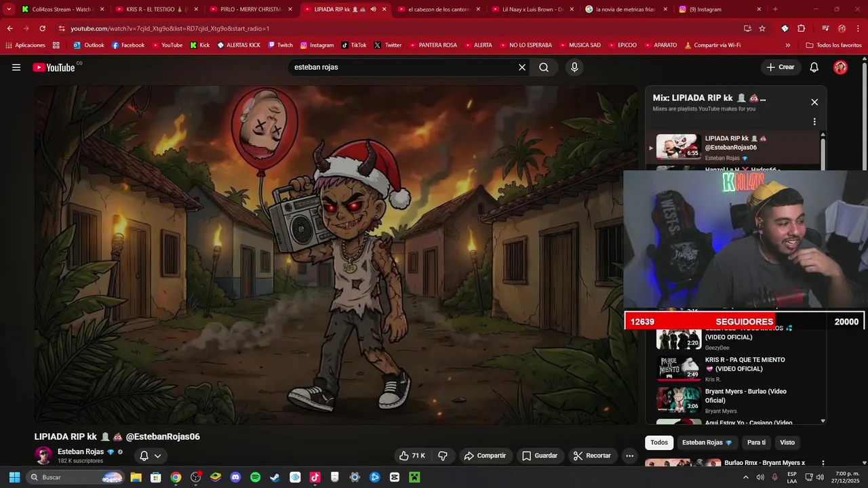The width and height of the screenshot is (868, 488).
Task: Open Windows Start menu
Action: tap(14, 477)
